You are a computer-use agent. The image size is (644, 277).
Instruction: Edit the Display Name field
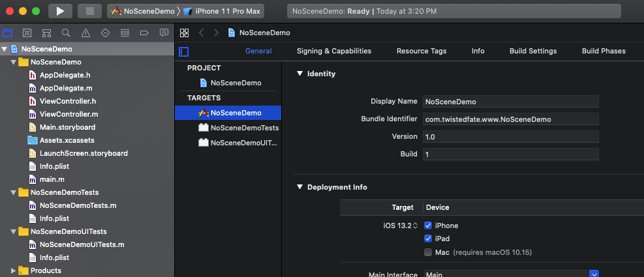tap(511, 102)
